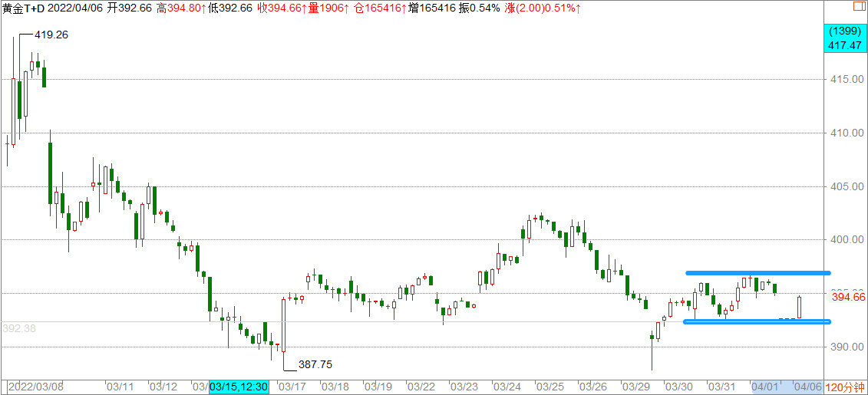Screen dimensions: 868x395
Task: Click the 03/29 date label
Action: [x=635, y=386]
